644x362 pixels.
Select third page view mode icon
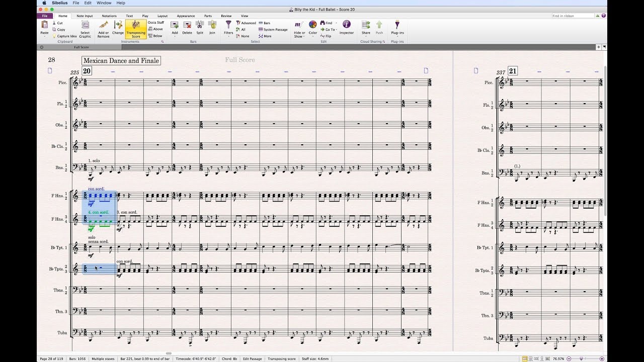537,358
